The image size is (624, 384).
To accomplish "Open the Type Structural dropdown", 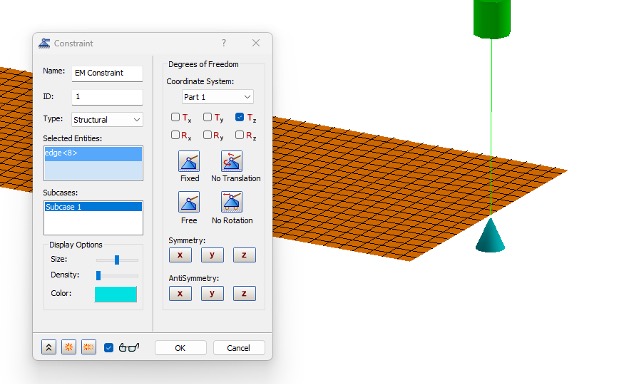I will pos(107,120).
